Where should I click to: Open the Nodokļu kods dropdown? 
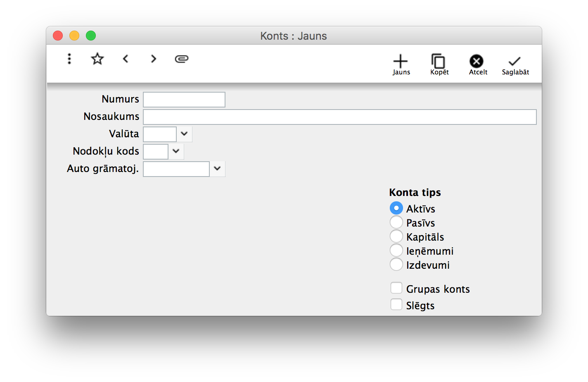(x=176, y=151)
